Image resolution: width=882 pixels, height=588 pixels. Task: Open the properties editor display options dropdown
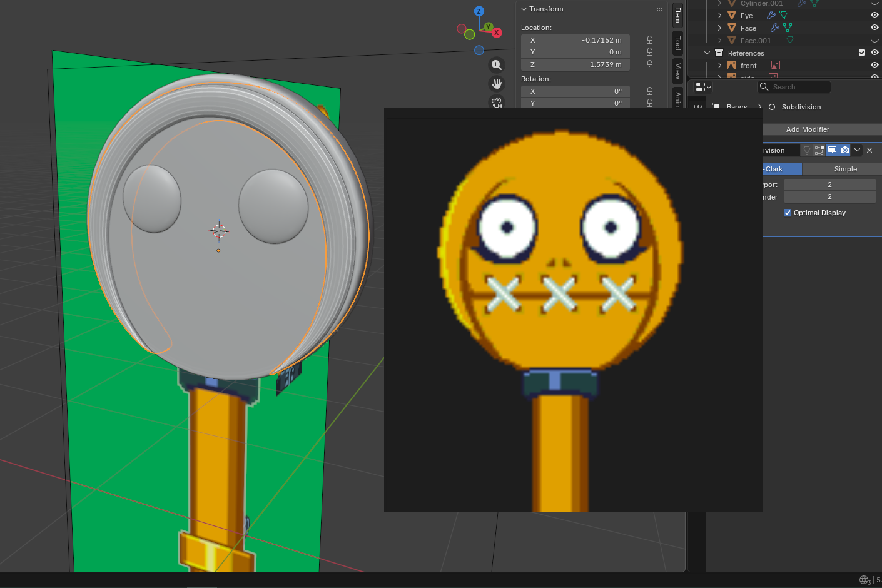[x=704, y=87]
